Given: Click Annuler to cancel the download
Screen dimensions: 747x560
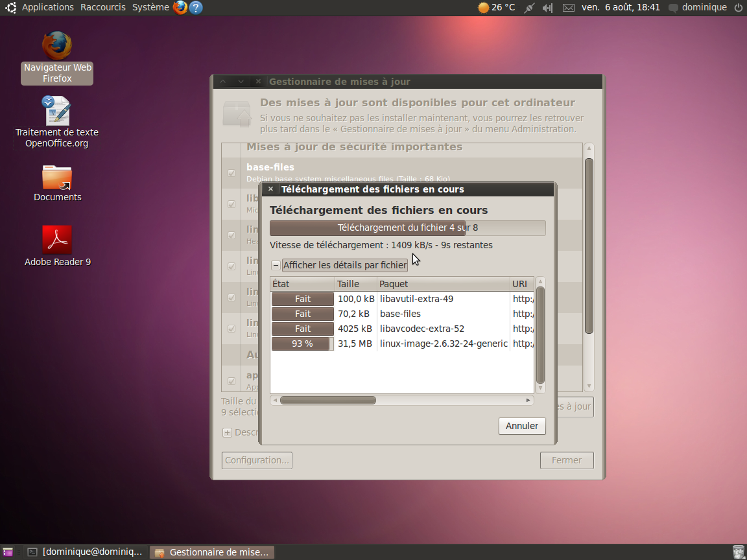Looking at the screenshot, I should pyautogui.click(x=521, y=426).
